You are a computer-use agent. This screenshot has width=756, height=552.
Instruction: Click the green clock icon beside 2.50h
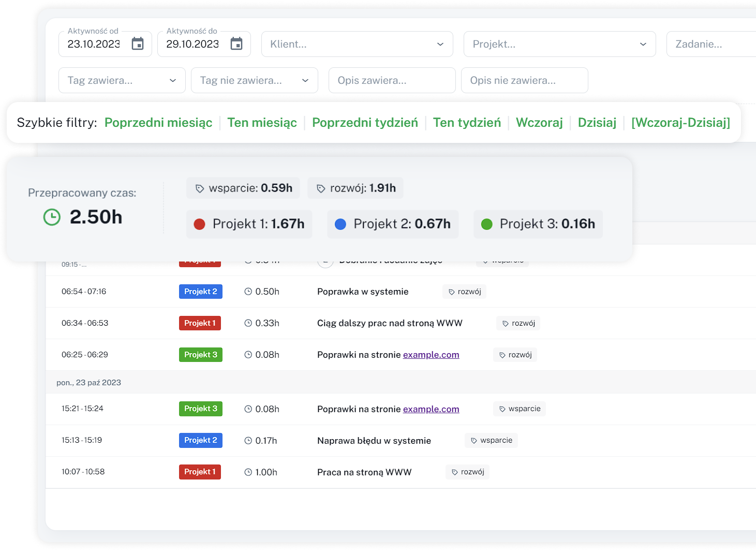pyautogui.click(x=52, y=217)
